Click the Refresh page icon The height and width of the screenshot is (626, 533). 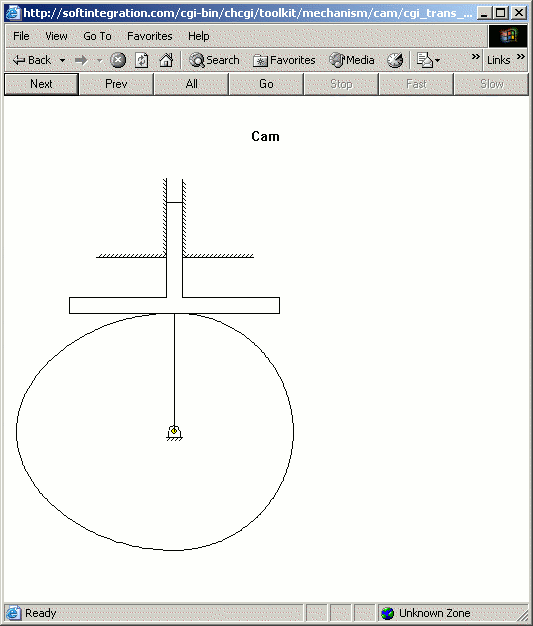click(x=141, y=60)
